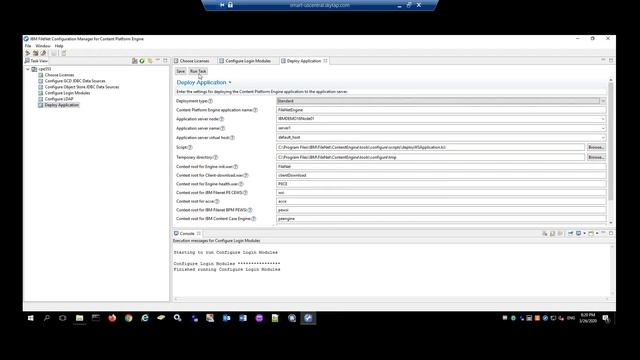Maximize the Console panel
Screen dimensions: 640x360
tap(611, 233)
